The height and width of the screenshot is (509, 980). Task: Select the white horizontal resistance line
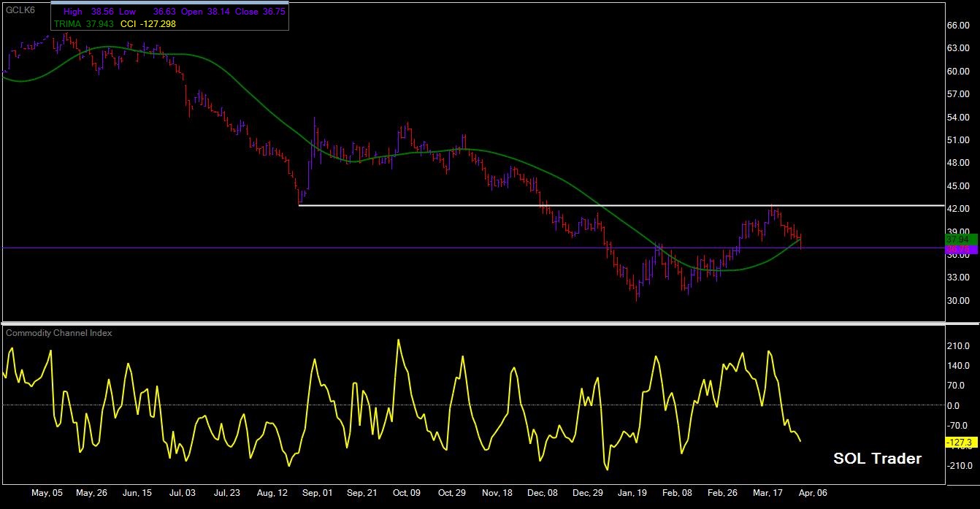621,205
